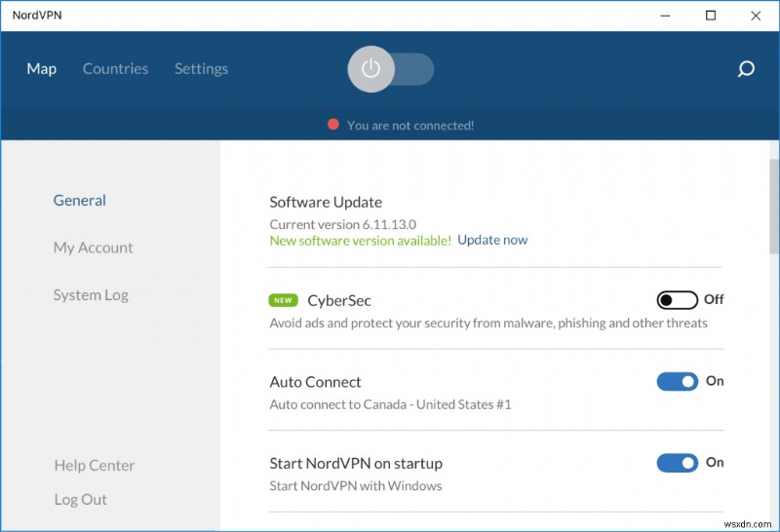Click the red not-connected status dot

click(333, 125)
